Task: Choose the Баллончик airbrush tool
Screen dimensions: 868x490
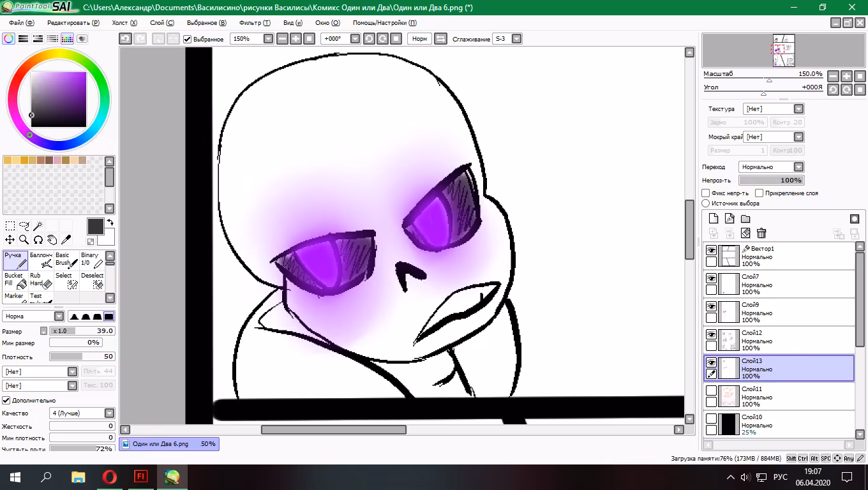Action: tap(41, 260)
